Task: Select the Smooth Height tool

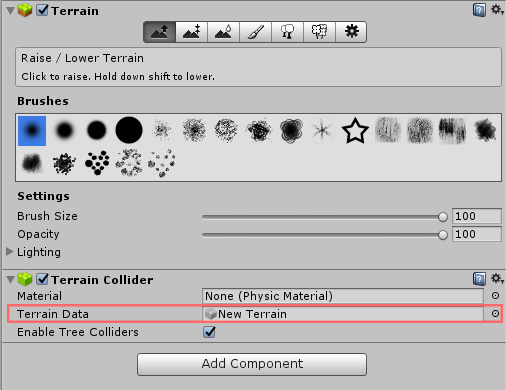Action: pos(223,32)
